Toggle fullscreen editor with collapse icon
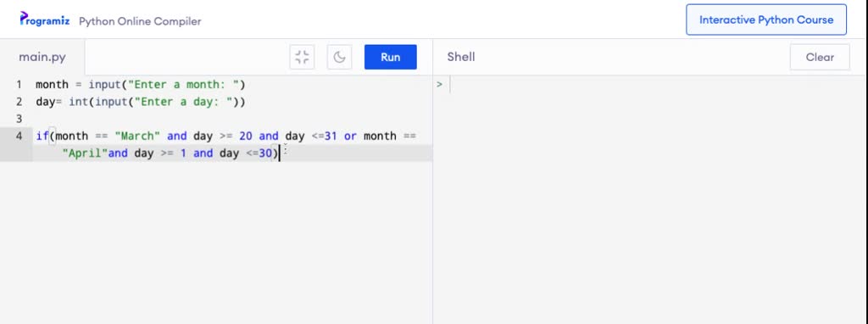This screenshot has height=324, width=868. pyautogui.click(x=302, y=57)
